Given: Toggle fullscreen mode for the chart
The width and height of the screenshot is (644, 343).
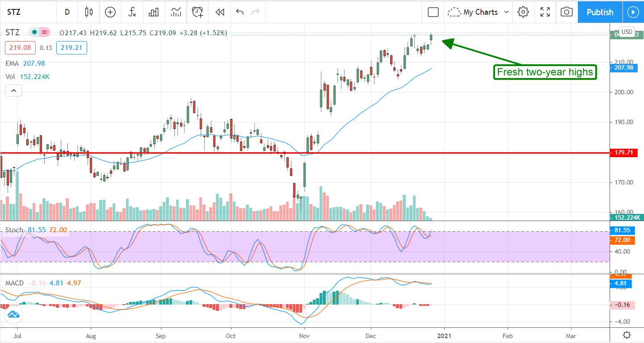Looking at the screenshot, I should 545,12.
